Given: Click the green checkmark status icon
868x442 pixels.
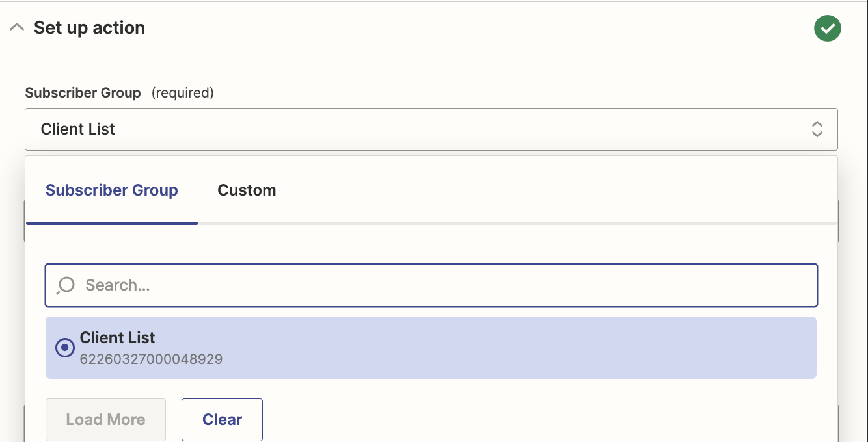Looking at the screenshot, I should coord(827,29).
